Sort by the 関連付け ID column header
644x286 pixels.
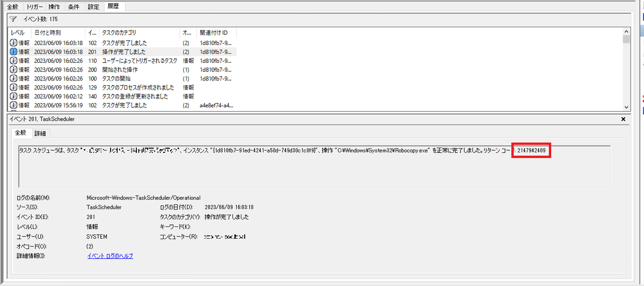pyautogui.click(x=217, y=33)
